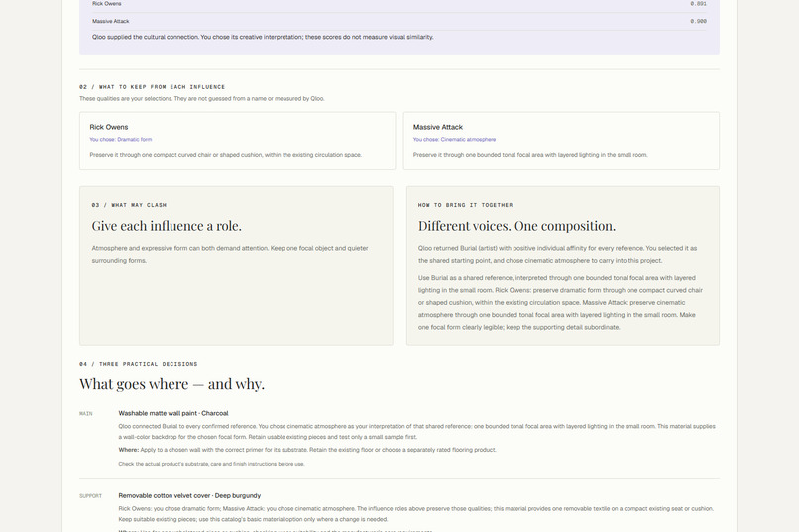Click paragraph starting 'Use Burial as a shared reference'
Viewport: 799px width, 532px height.
click(x=560, y=303)
